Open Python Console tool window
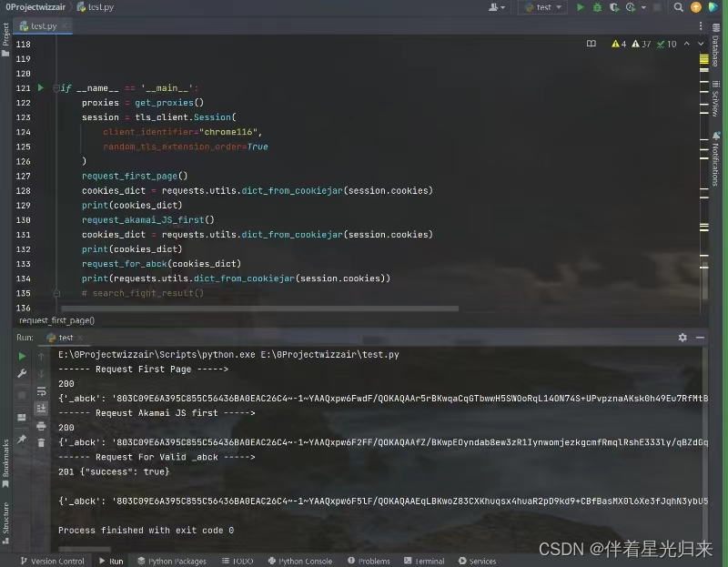This screenshot has height=567, width=728. pos(300,561)
